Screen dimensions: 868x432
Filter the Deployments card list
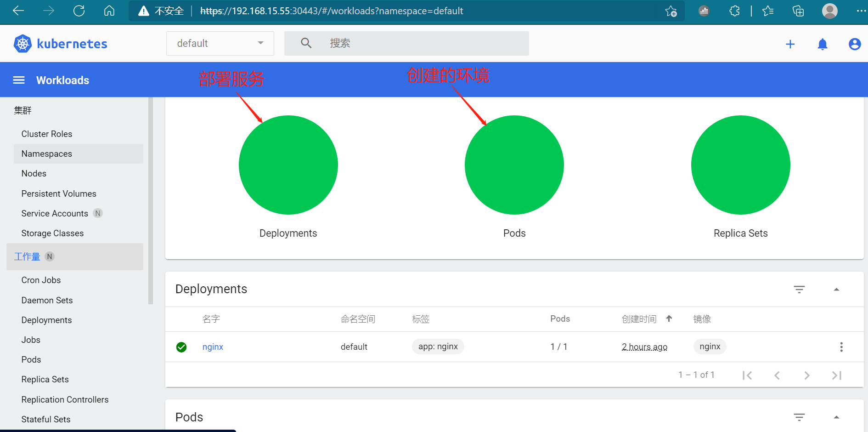click(800, 290)
